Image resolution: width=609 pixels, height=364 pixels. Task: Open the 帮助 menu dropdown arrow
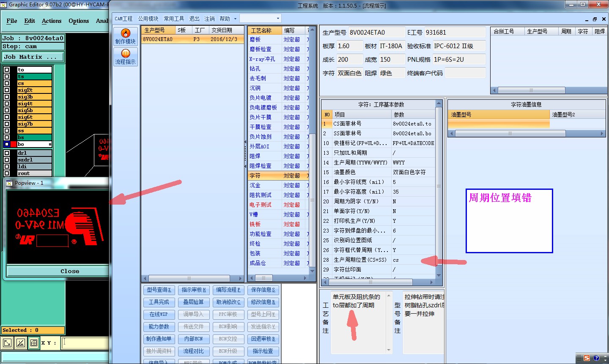(x=235, y=19)
